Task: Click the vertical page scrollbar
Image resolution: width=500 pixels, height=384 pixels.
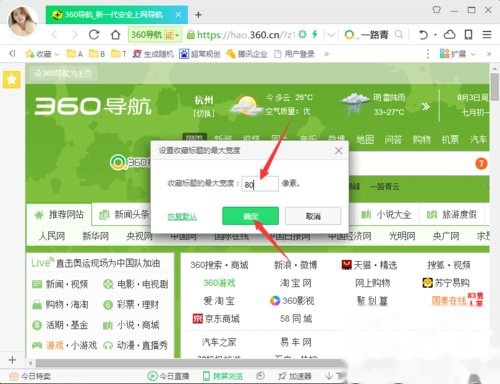Action: 495,86
